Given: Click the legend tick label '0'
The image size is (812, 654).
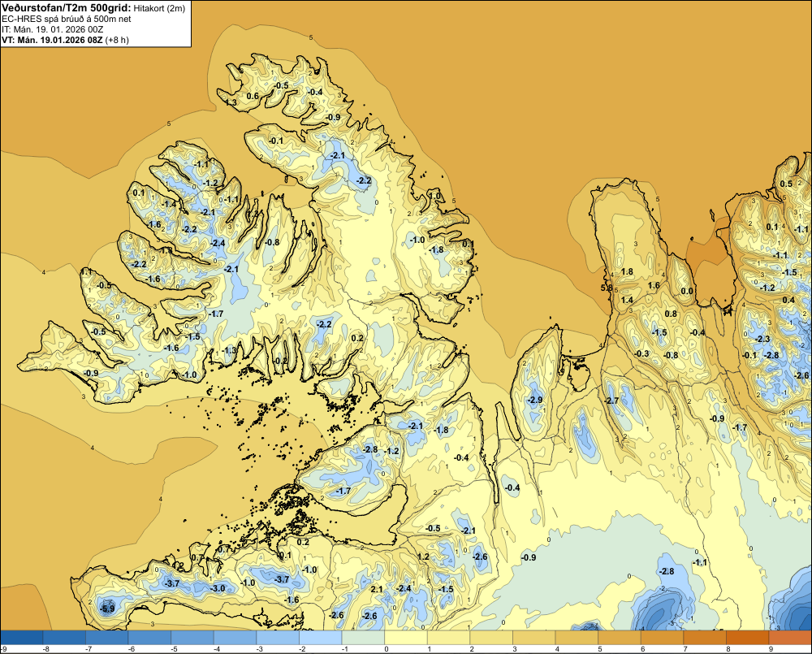Looking at the screenshot, I should (x=387, y=649).
